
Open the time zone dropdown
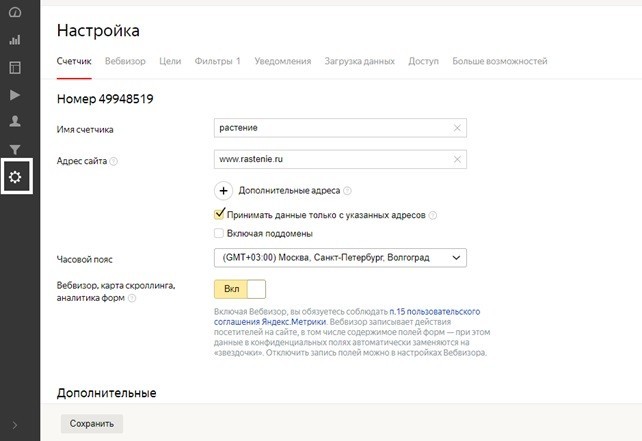pos(340,258)
